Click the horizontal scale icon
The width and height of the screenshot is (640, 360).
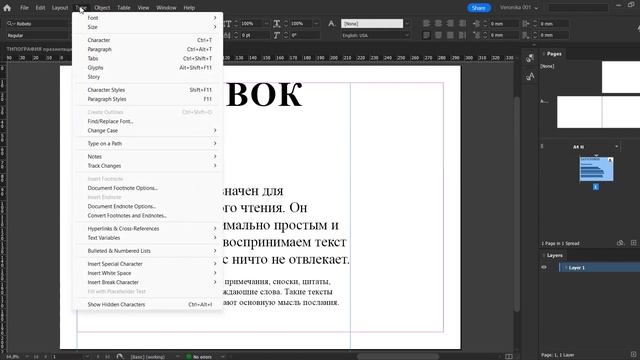tap(277, 24)
